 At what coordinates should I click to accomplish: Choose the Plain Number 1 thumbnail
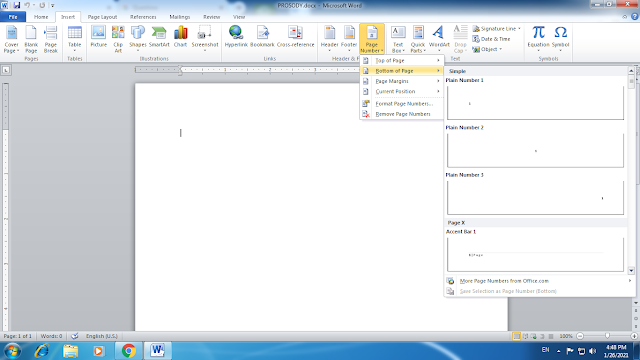pos(536,102)
